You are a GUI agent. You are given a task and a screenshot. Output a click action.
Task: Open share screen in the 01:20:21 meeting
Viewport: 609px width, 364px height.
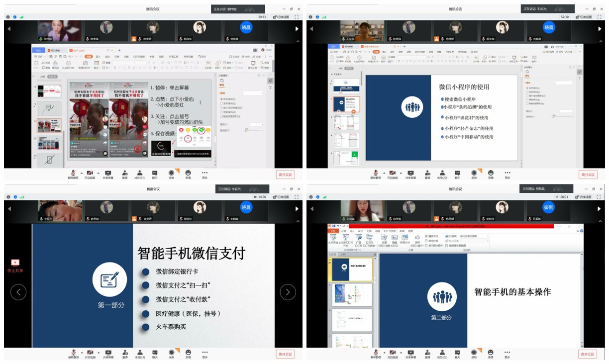[410, 354]
